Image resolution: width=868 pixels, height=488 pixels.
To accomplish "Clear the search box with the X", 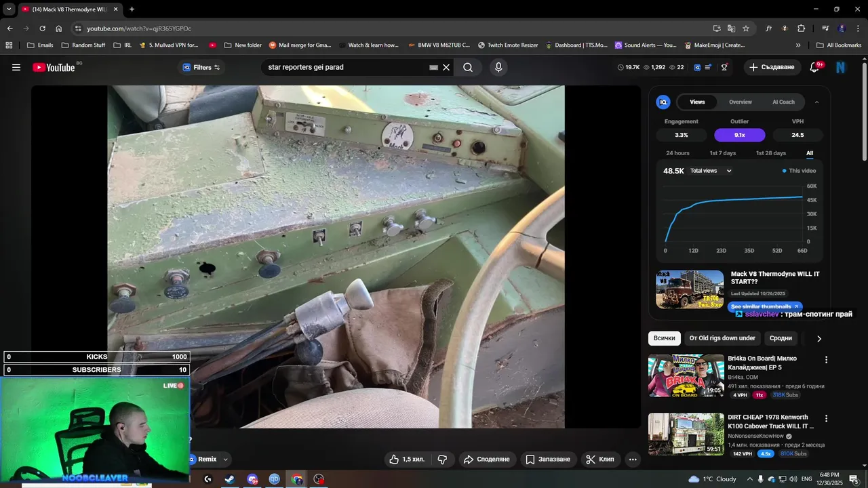I will (446, 67).
